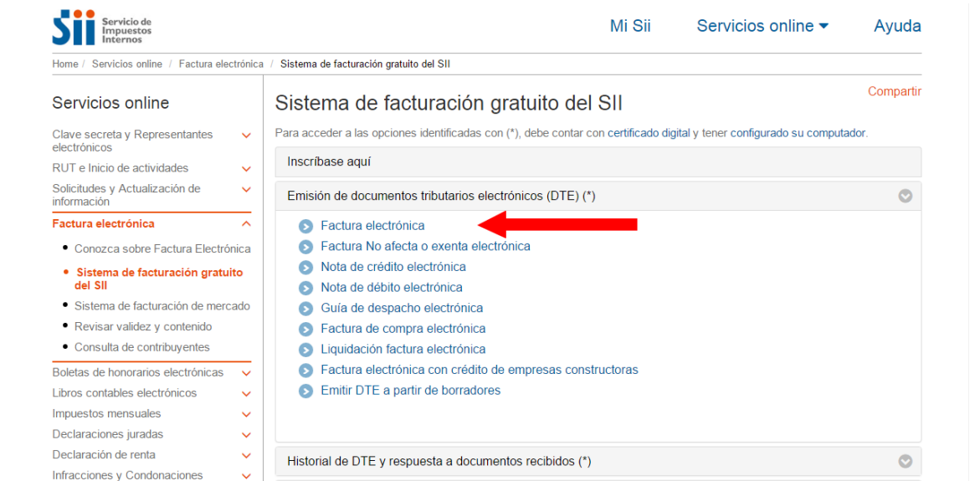Viewport: 980px width, 481px height.
Task: Open Guía de despacho electrónica
Action: tap(402, 308)
